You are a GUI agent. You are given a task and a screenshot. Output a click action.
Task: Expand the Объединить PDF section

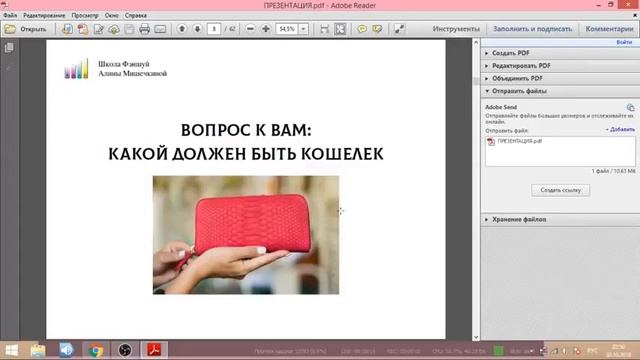point(560,78)
